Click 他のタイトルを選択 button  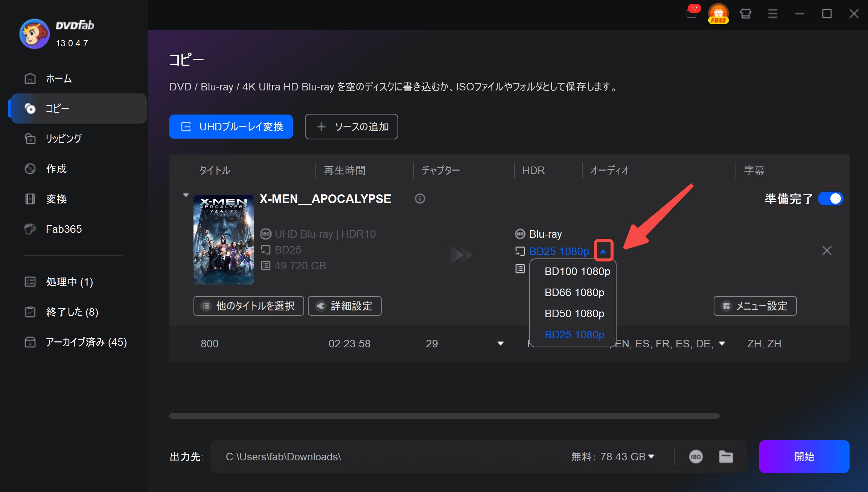[x=248, y=306]
